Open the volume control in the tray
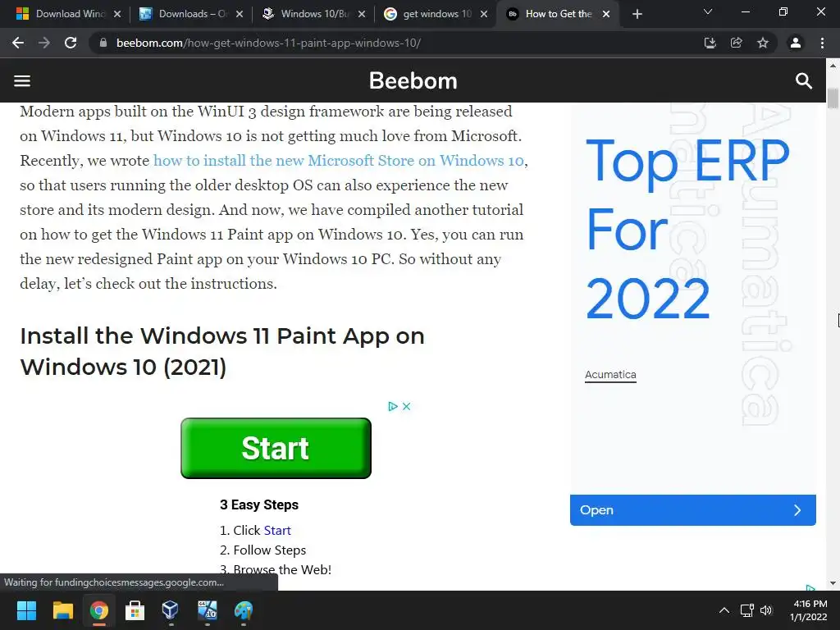Image resolution: width=840 pixels, height=630 pixels. coord(766,610)
